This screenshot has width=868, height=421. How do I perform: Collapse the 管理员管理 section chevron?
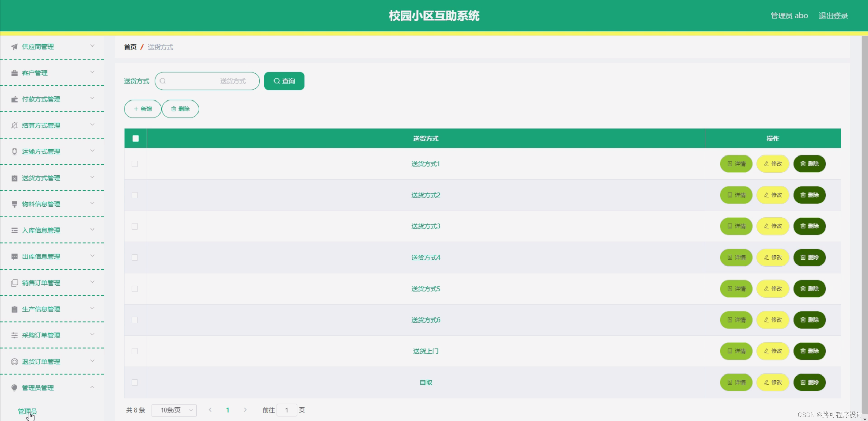[93, 387]
